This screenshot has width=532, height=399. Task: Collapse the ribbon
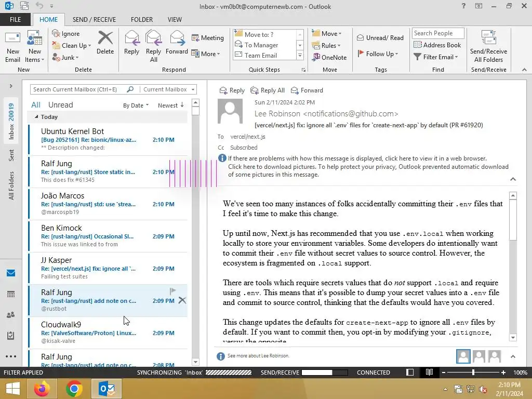(x=525, y=70)
